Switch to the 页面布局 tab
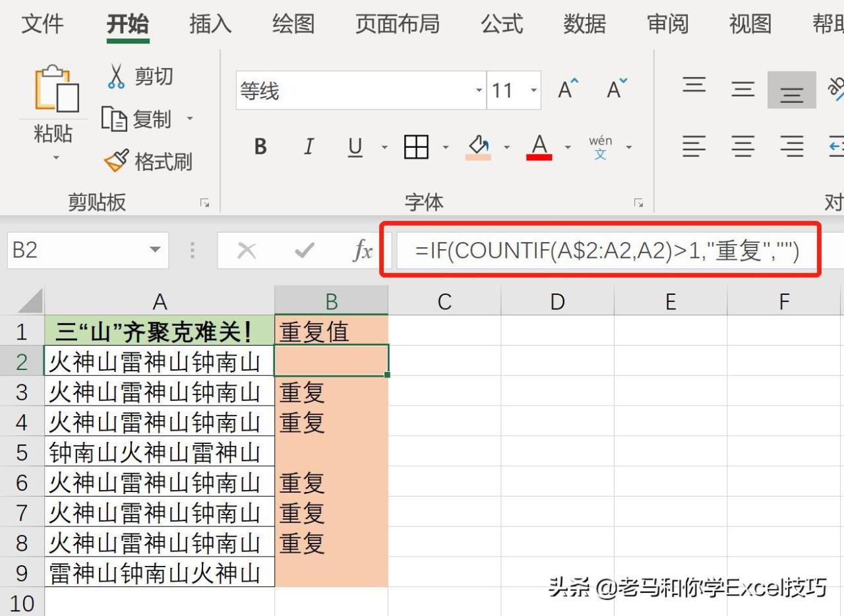 point(398,24)
